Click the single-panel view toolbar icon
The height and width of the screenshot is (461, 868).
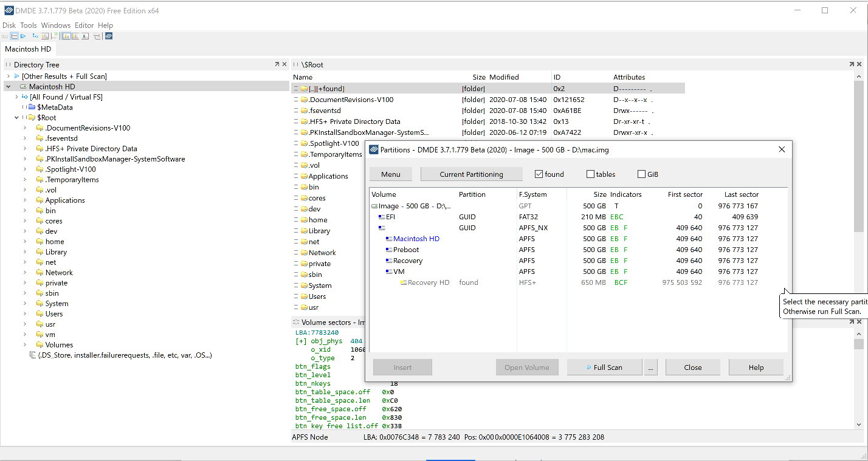(84, 36)
